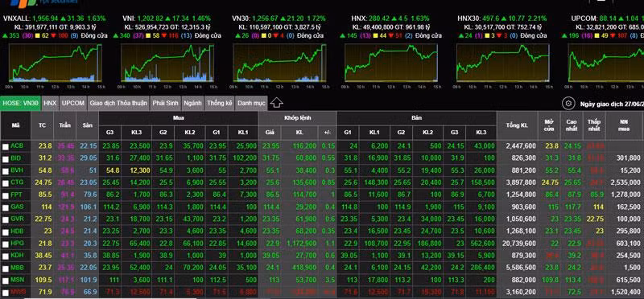Tick the ACB row checkbox

[5, 146]
